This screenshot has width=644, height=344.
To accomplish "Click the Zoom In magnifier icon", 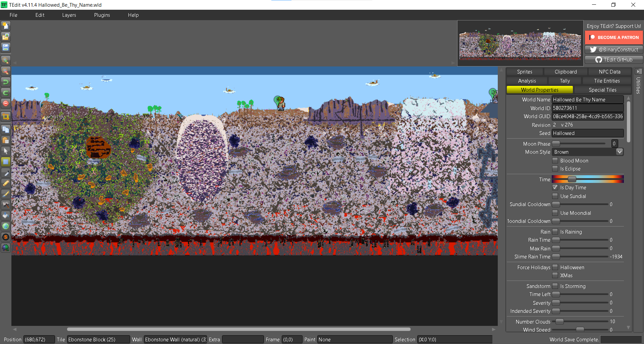I will 6,60.
